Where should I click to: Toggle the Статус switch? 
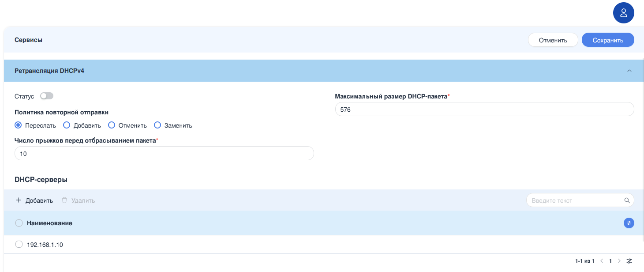coord(46,96)
